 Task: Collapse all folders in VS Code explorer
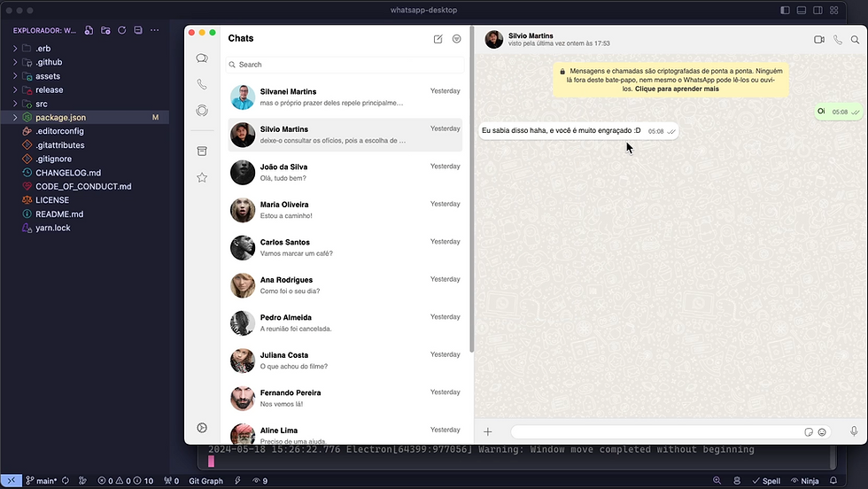coord(138,30)
